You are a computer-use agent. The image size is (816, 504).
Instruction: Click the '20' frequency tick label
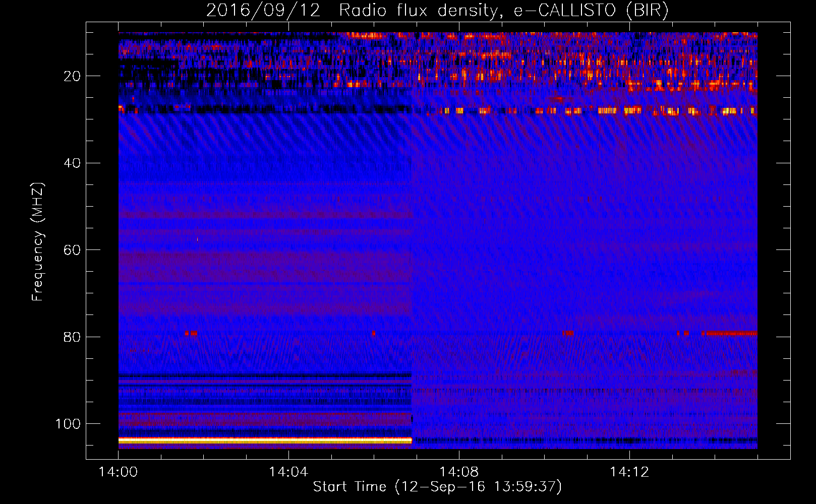click(x=72, y=76)
